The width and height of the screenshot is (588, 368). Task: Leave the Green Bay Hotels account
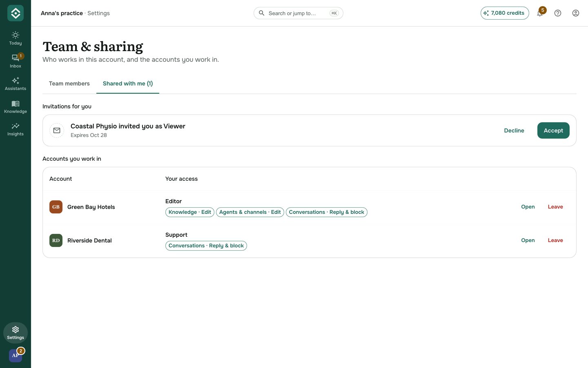[x=555, y=207]
